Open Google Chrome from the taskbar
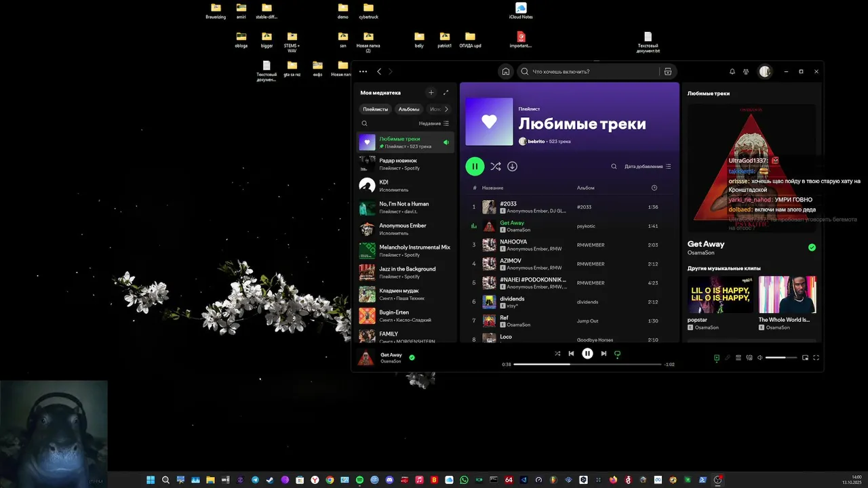The image size is (868, 488). pyautogui.click(x=330, y=480)
